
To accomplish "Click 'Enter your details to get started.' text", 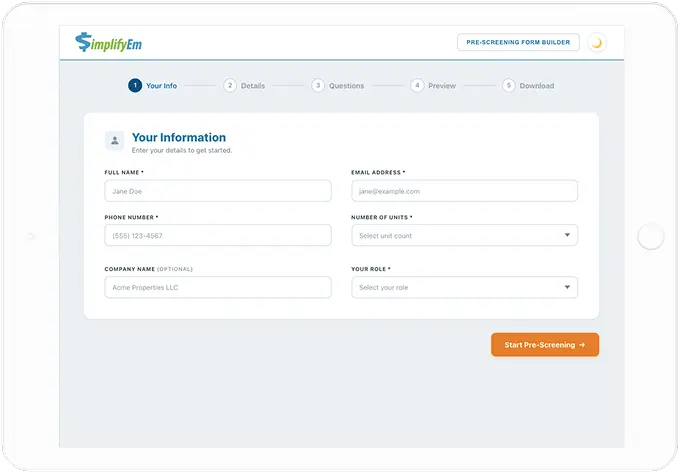I will [182, 150].
